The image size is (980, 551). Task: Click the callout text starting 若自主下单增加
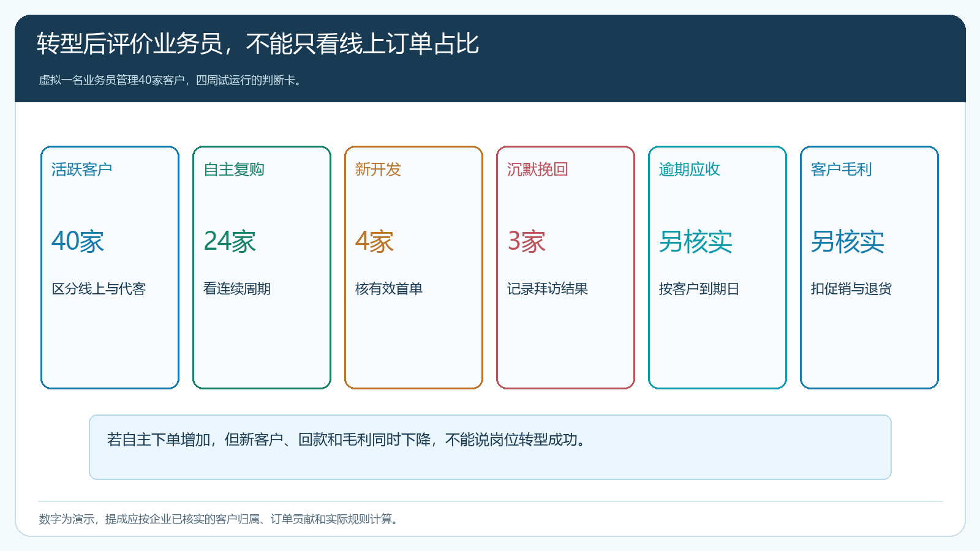tap(347, 440)
